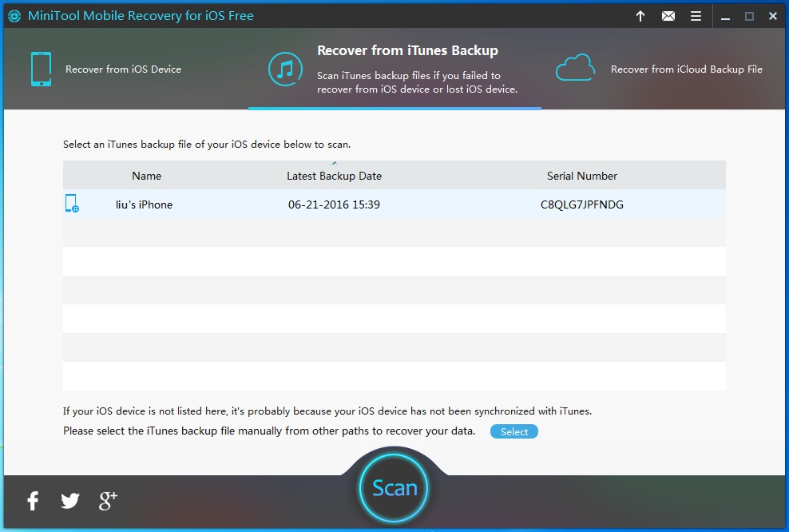Select the liu's iPhone backup name

144,204
